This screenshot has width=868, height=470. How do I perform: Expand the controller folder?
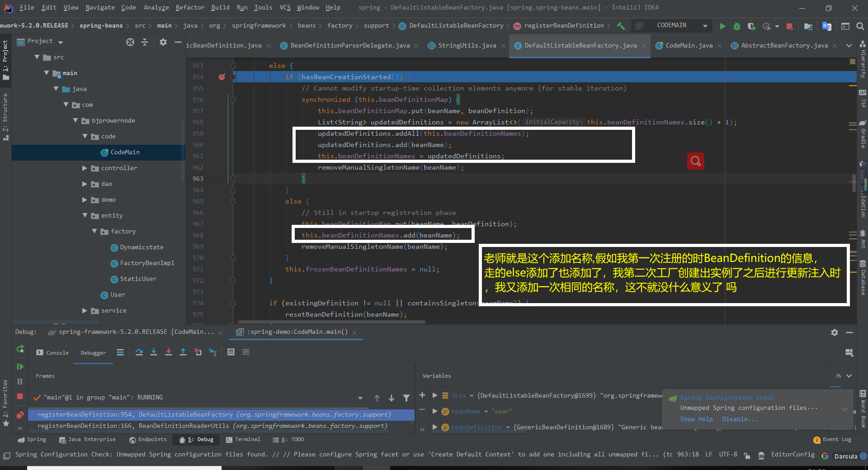click(x=85, y=168)
